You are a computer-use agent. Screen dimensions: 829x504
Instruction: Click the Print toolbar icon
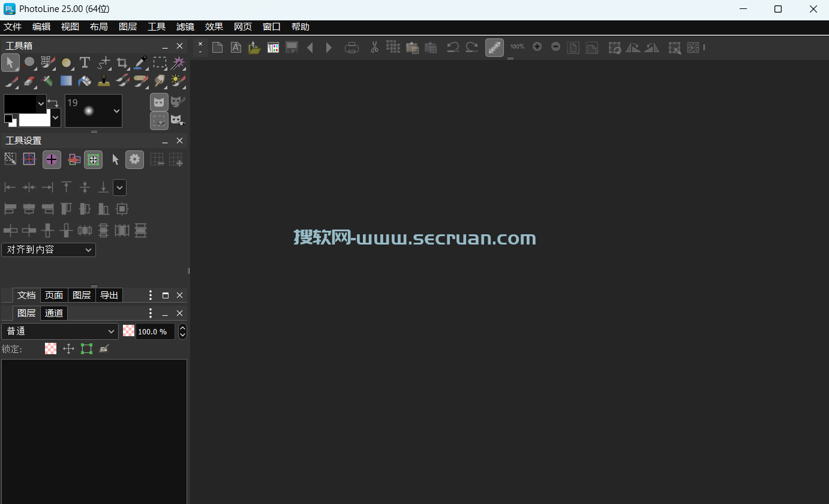[352, 47]
